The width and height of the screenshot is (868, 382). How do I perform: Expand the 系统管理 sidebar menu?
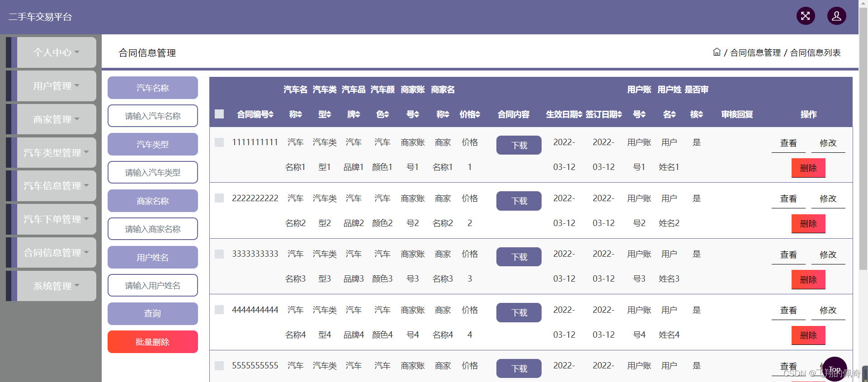click(56, 286)
